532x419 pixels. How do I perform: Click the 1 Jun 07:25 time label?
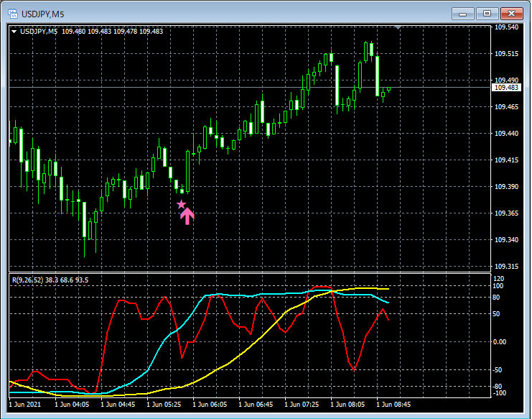(302, 405)
